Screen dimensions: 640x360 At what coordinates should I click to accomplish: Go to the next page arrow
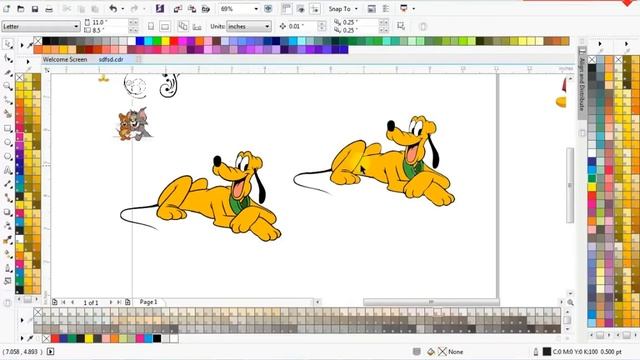pos(110,302)
